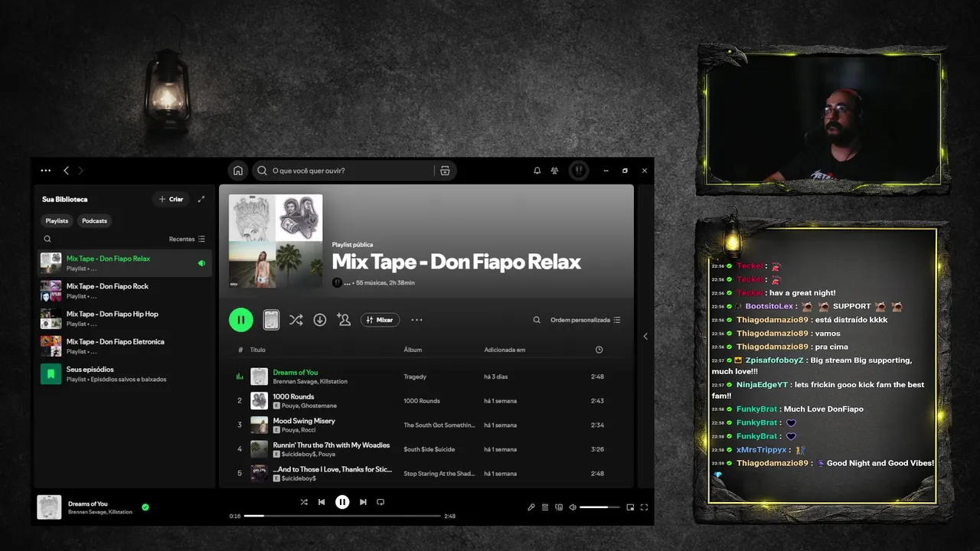
Task: Toggle the green saved checkmark for Dreams of You
Action: coord(145,507)
